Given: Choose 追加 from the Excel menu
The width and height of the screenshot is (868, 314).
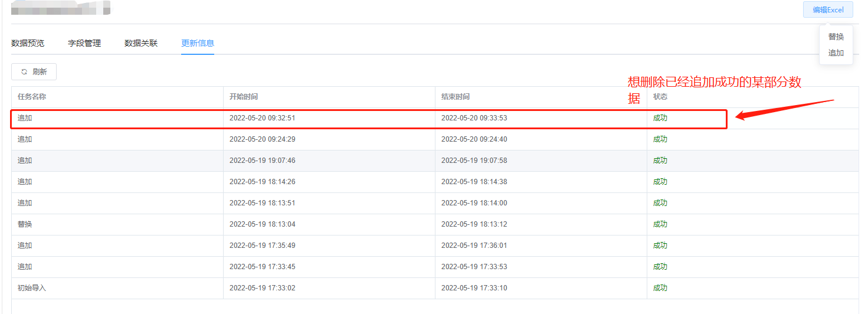Looking at the screenshot, I should click(x=836, y=53).
